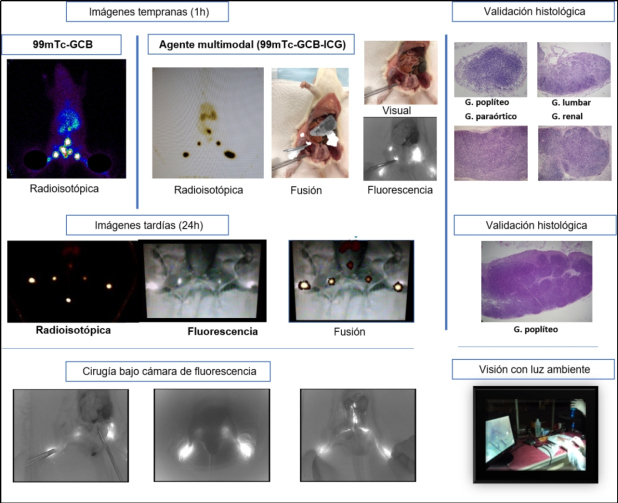Open the 99mTc-GCB radioisotopic scan on black background
The width and height of the screenshot is (618, 503).
point(66,117)
